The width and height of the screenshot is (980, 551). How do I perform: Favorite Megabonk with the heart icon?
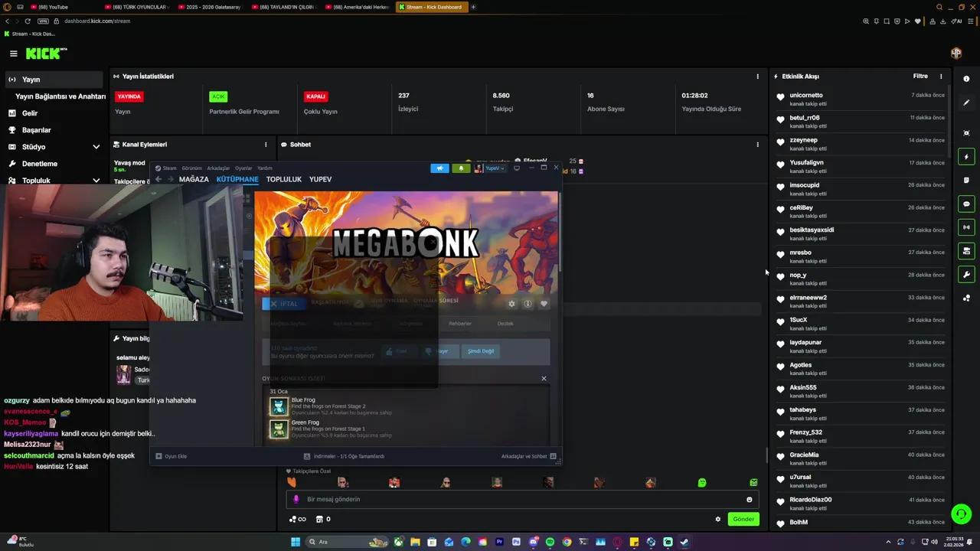click(544, 304)
